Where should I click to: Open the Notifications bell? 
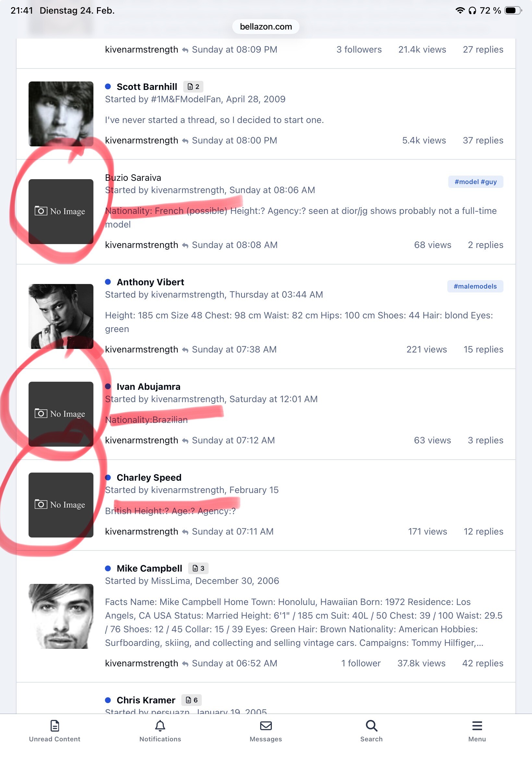160,731
